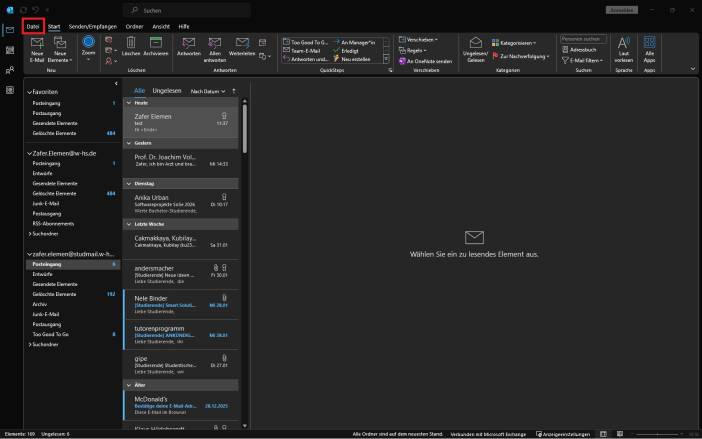Click the Löschen delete icon in ribbon
Image resolution: width=702 pixels, height=439 pixels.
coord(131,46)
